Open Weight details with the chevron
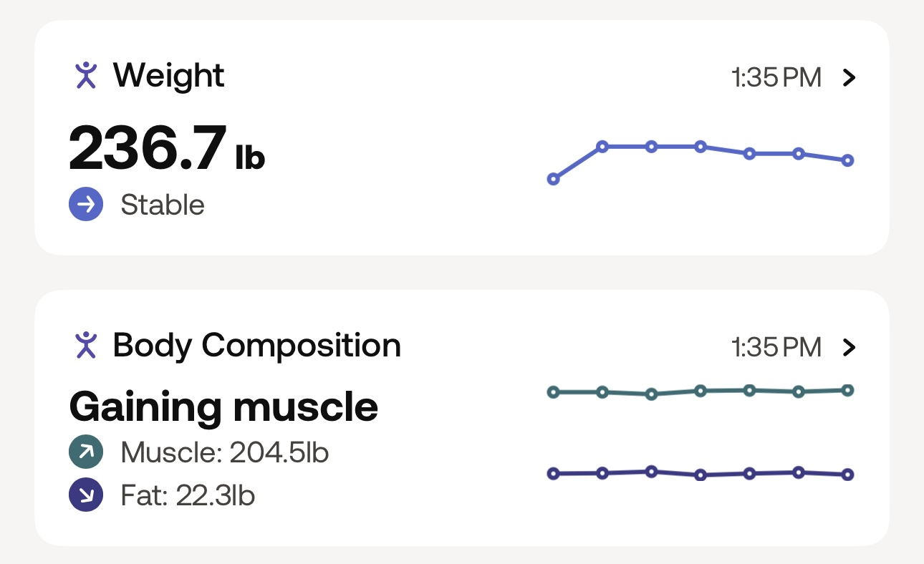The height and width of the screenshot is (564, 924). point(849,77)
